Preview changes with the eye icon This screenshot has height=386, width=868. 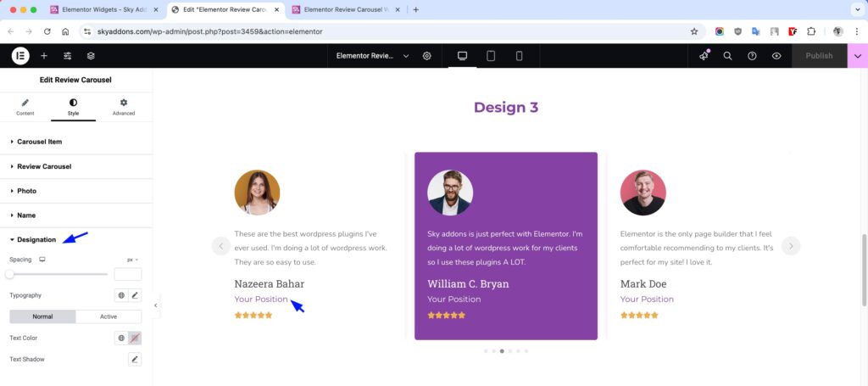click(776, 56)
